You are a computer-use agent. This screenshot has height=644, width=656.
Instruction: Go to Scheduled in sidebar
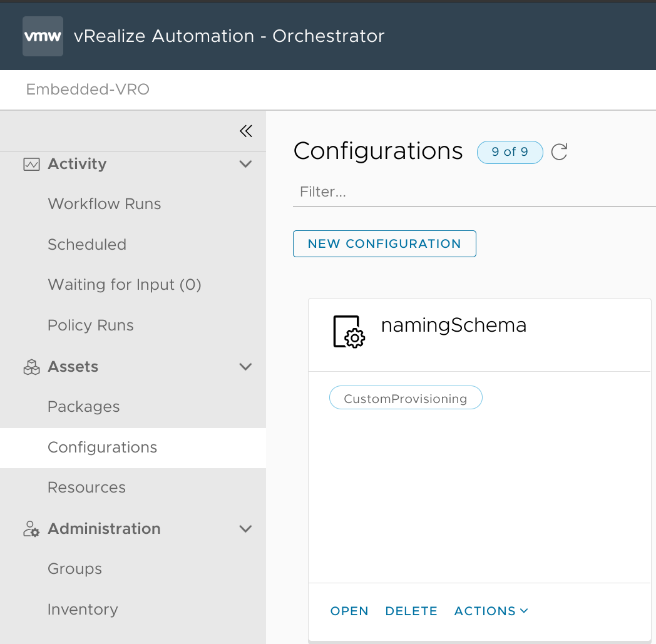(87, 245)
